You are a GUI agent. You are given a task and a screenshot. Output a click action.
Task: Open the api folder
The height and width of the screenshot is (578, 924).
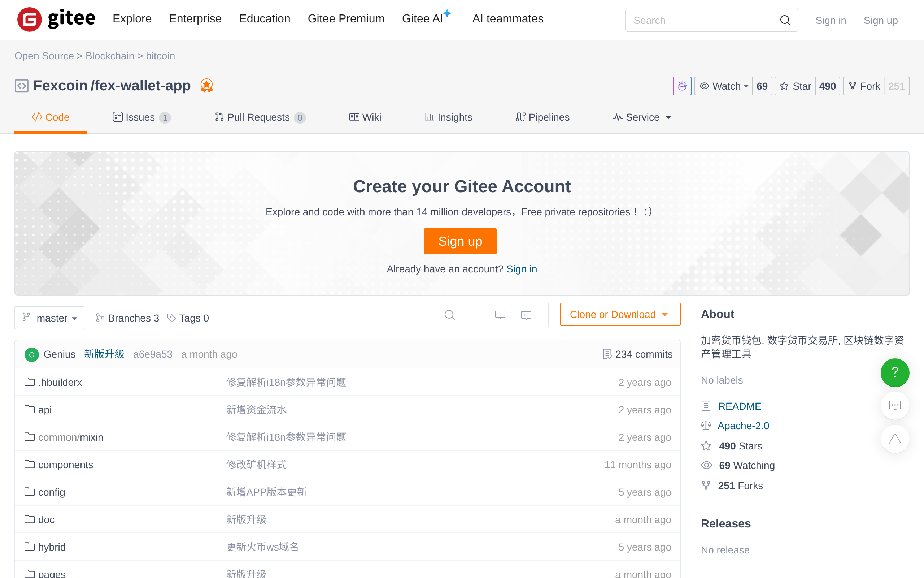tap(45, 410)
